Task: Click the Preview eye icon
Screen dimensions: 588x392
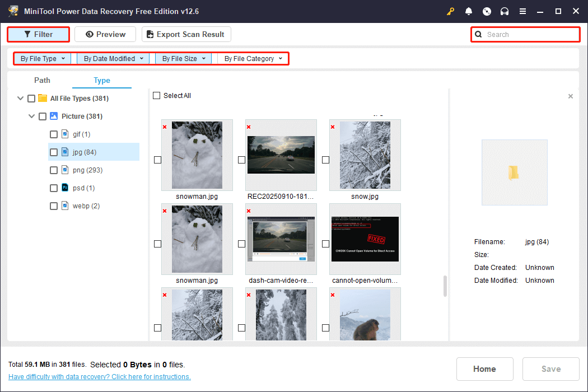Action: [88, 34]
